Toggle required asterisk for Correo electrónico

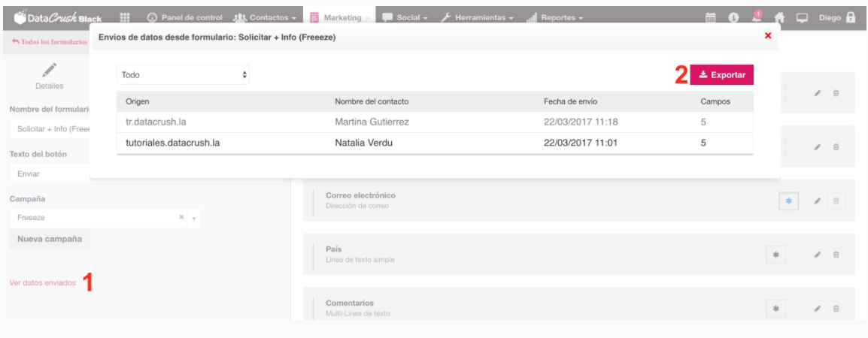788,201
